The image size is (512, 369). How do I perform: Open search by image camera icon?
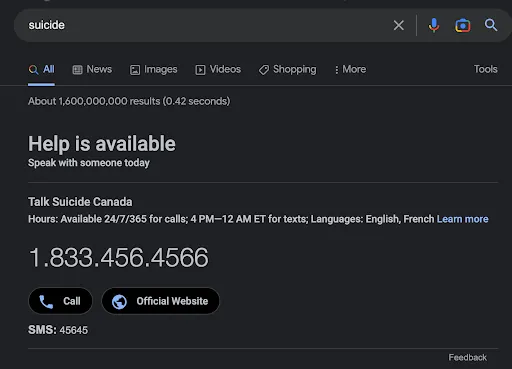pyautogui.click(x=463, y=25)
